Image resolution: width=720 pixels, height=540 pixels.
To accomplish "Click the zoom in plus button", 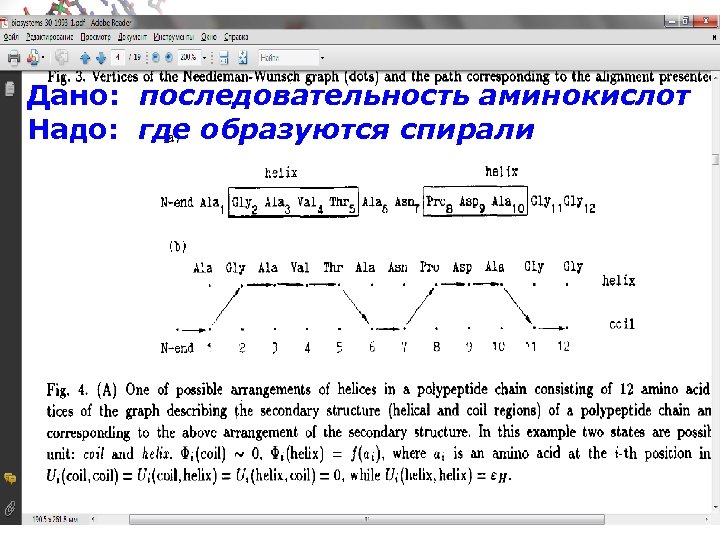I will click(169, 57).
